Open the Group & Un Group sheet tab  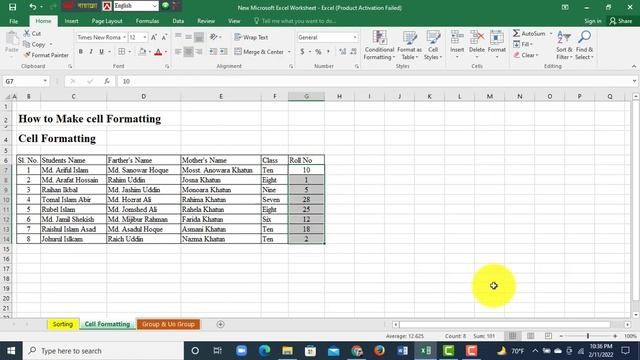point(168,324)
